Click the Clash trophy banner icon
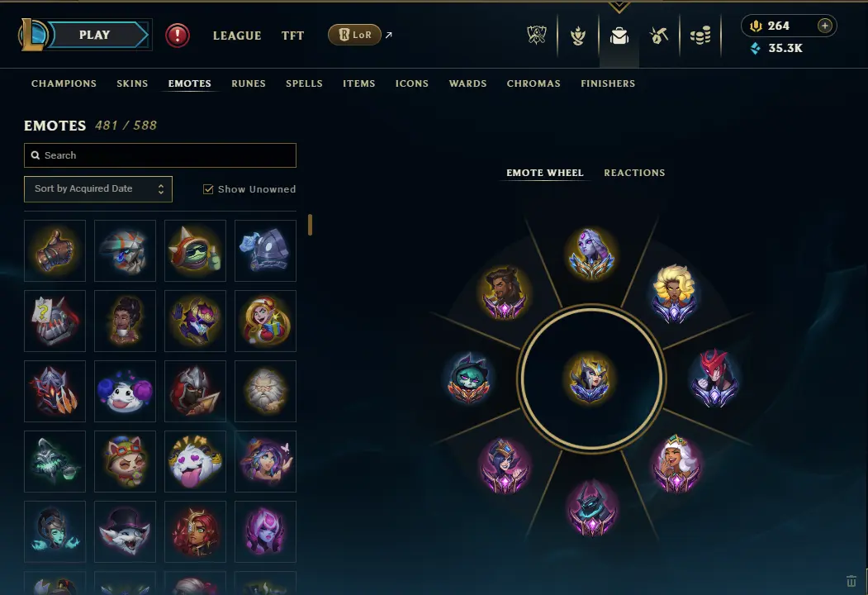868x595 pixels. pyautogui.click(x=537, y=35)
